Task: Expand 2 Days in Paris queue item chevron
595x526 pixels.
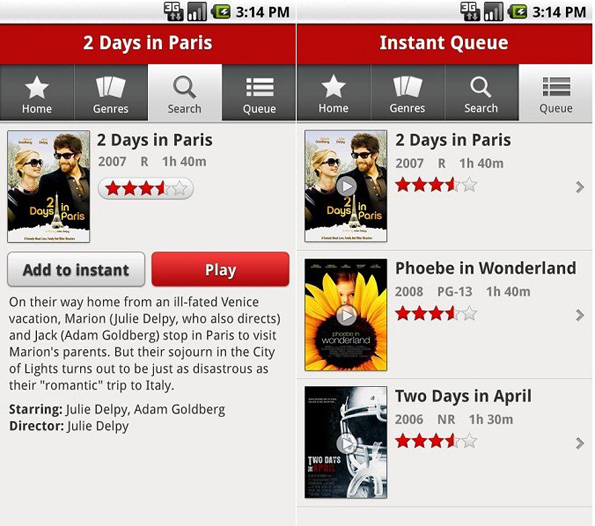Action: click(579, 187)
